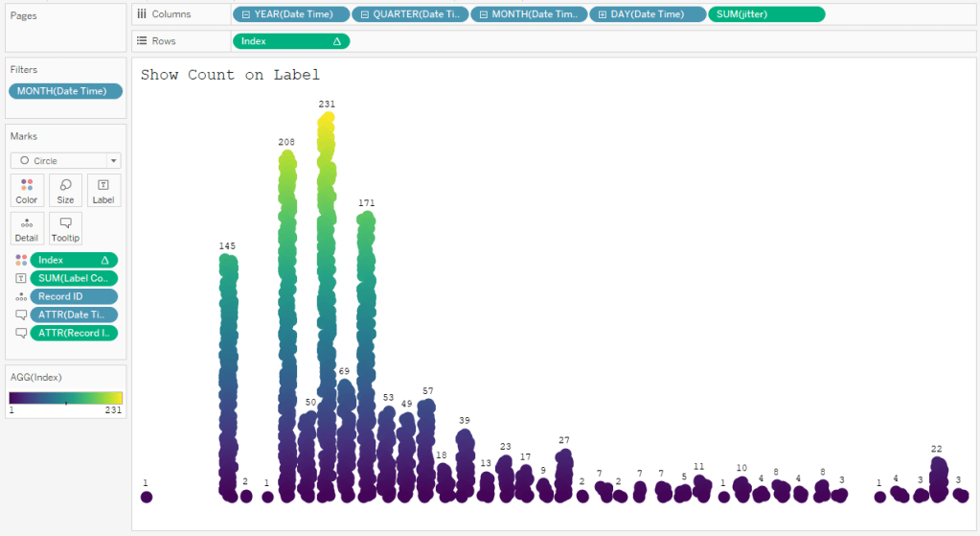Open the Size marks card
Viewport: 980px width, 536px height.
tap(65, 190)
